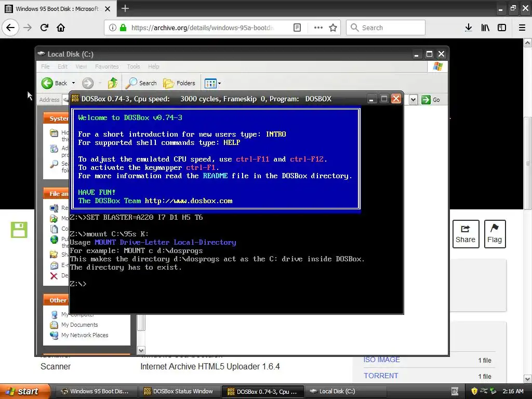Collapse the System Tasks panel header

(56, 118)
